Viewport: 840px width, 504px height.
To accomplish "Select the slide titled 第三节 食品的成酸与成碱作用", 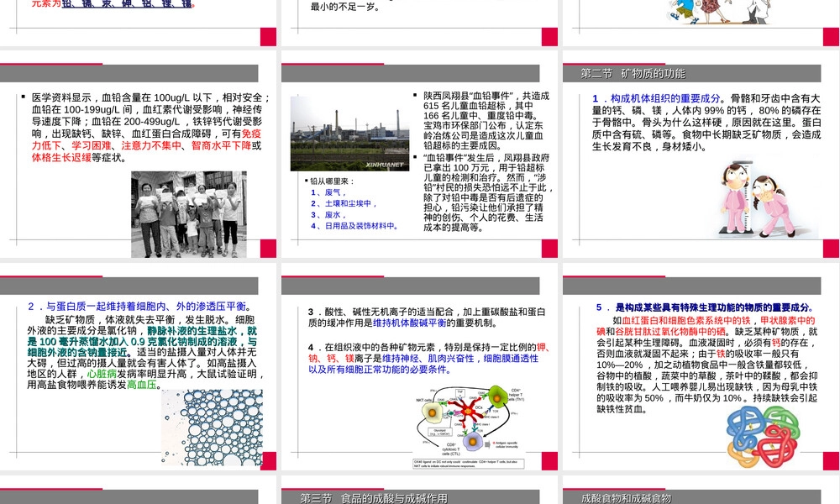I will 419,490.
